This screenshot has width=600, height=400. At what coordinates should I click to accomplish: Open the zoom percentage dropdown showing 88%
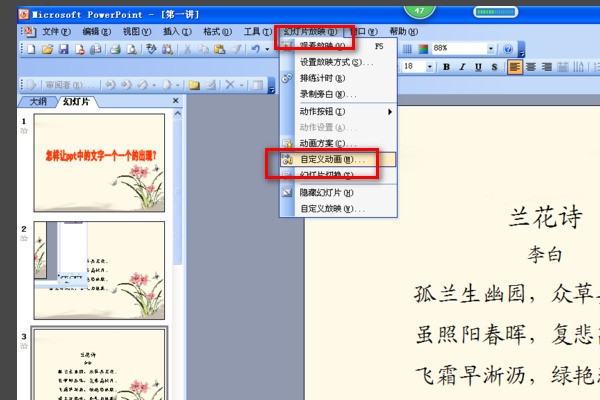490,48
